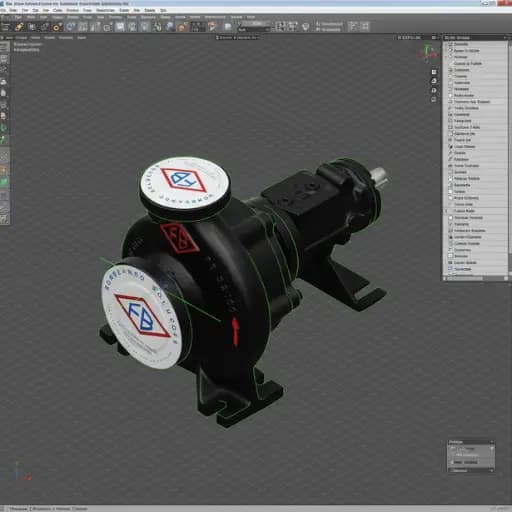Viewport: 512px width, 512px height.
Task: Click the shield-shaped icon in top toolbar
Action: click(305, 27)
